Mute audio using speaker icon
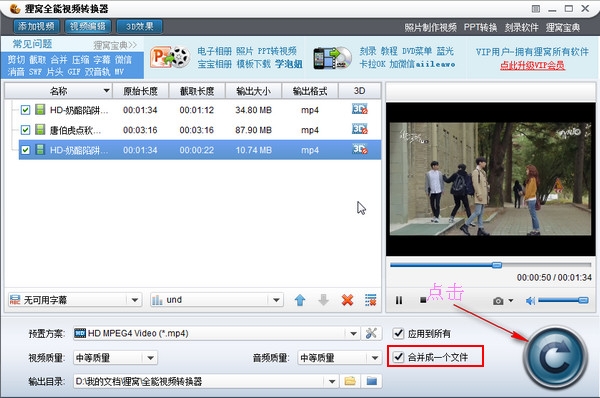The width and height of the screenshot is (600, 398). tap(530, 301)
